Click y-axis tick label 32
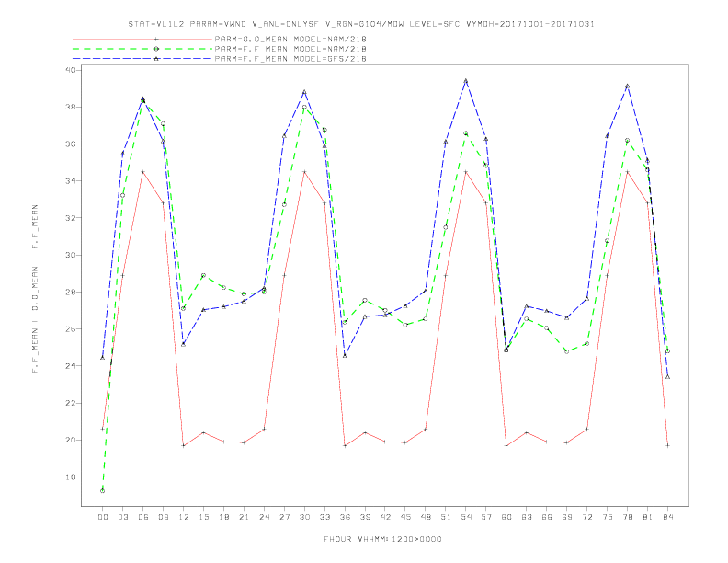Viewport: 728px width, 563px height. (70, 218)
